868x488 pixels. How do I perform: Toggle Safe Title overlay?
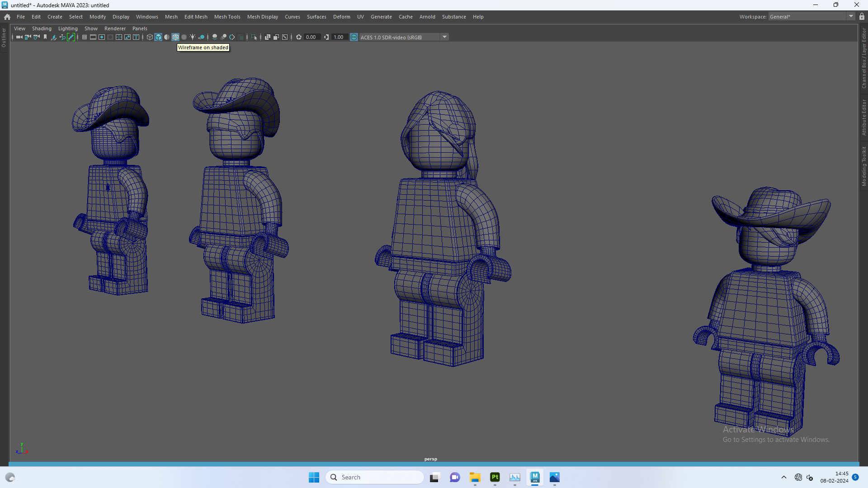136,37
